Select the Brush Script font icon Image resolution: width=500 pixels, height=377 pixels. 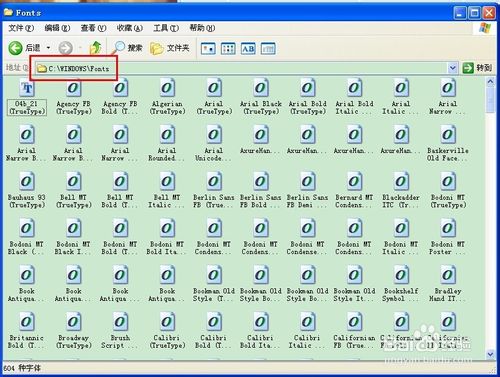coord(120,322)
